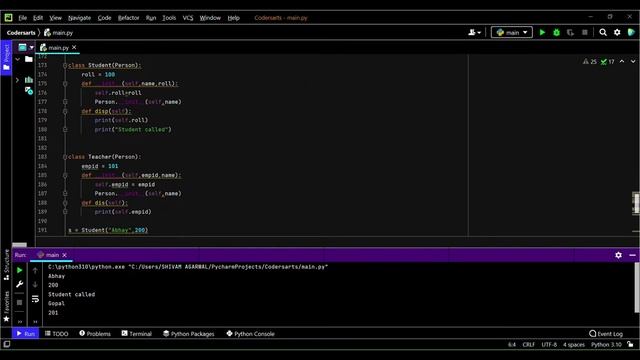Open the File menu

pos(22,18)
